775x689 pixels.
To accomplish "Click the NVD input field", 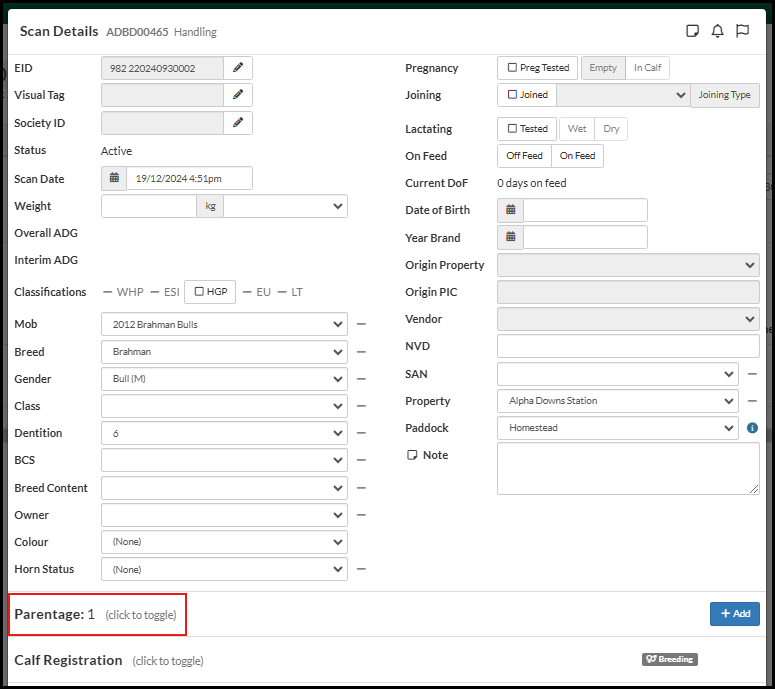I will [628, 346].
